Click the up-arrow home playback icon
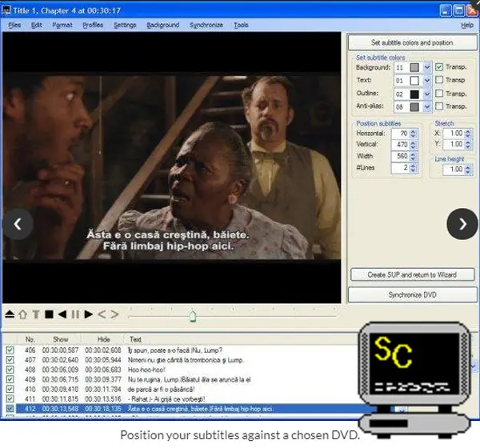The image size is (480, 448). (x=22, y=314)
